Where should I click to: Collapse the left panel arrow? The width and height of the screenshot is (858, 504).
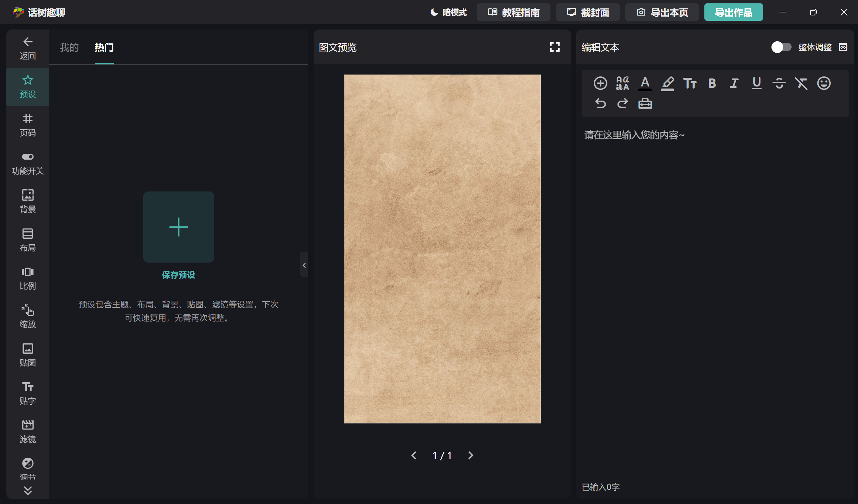coord(304,265)
